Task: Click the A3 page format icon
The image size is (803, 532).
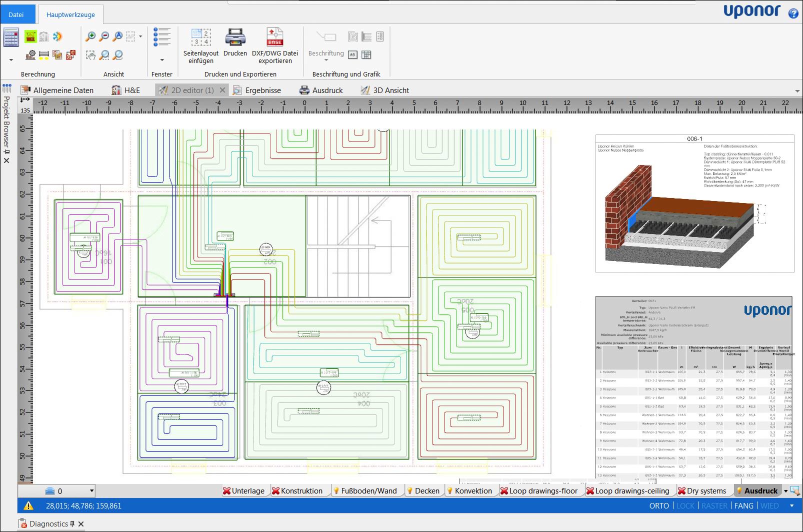Action: pyautogui.click(x=352, y=55)
